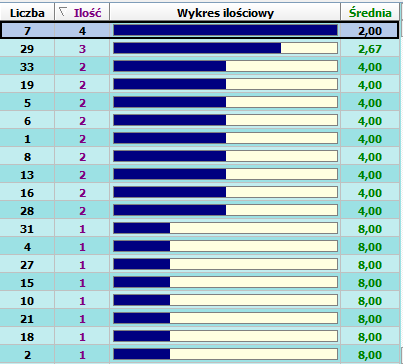This screenshot has width=403, height=364.
Task: Click the Średnia value 2,00
Action: pos(370,31)
